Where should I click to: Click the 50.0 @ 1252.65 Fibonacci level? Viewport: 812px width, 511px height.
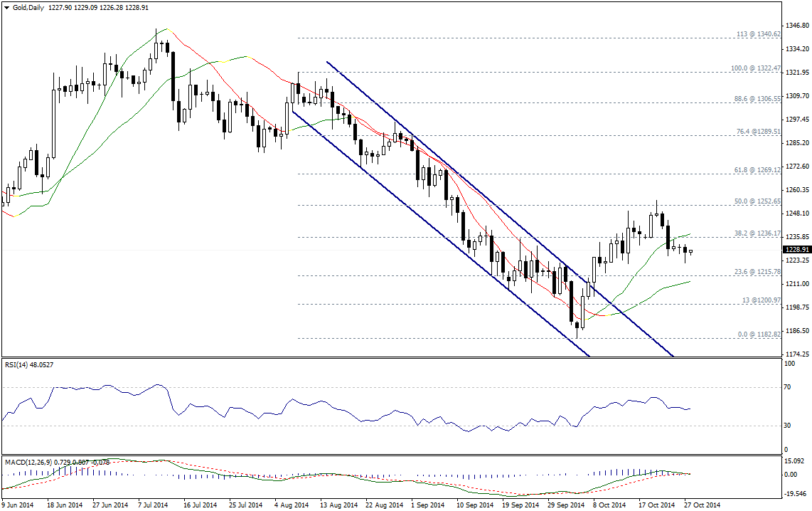[758, 201]
